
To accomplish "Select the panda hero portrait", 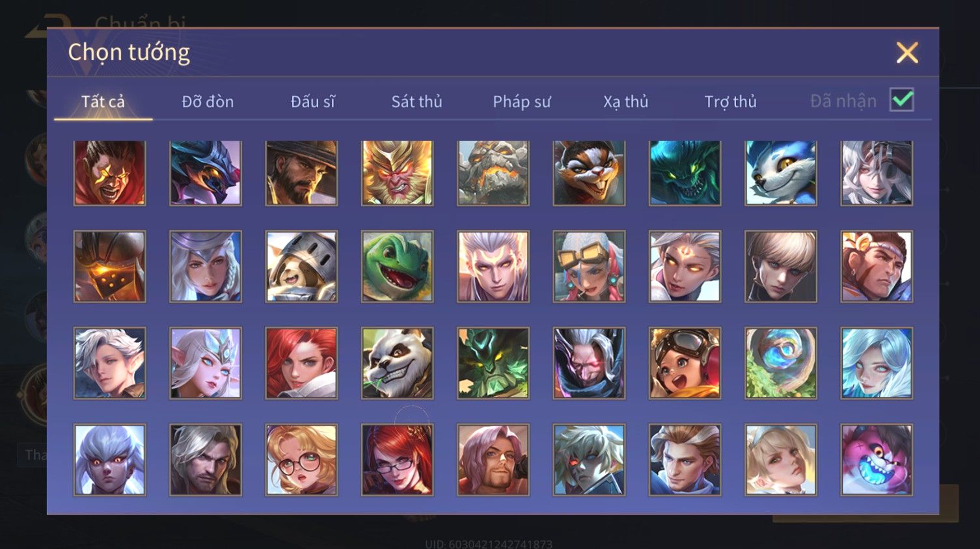I will [x=397, y=363].
